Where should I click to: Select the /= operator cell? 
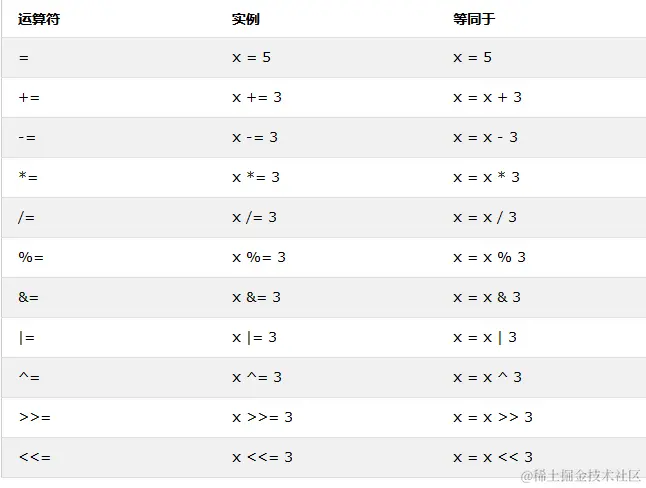pos(26,217)
